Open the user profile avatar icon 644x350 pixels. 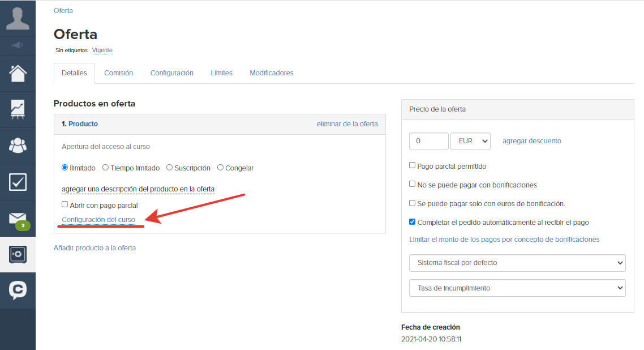pyautogui.click(x=18, y=19)
